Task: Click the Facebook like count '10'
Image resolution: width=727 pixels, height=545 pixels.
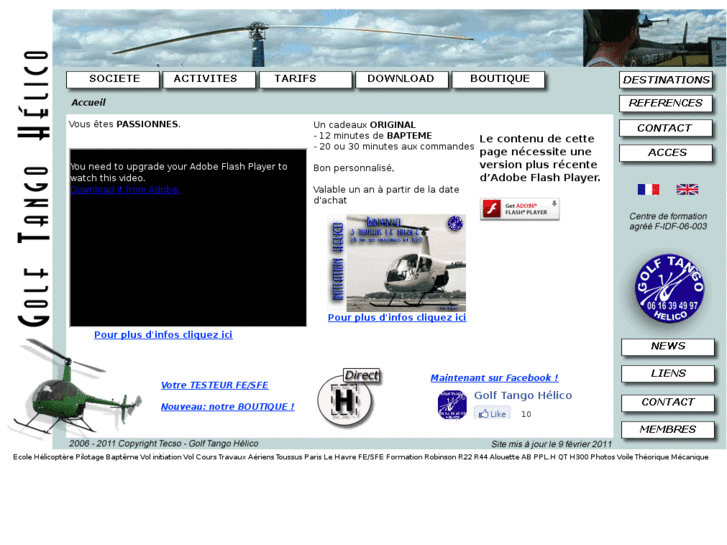Action: [x=526, y=414]
